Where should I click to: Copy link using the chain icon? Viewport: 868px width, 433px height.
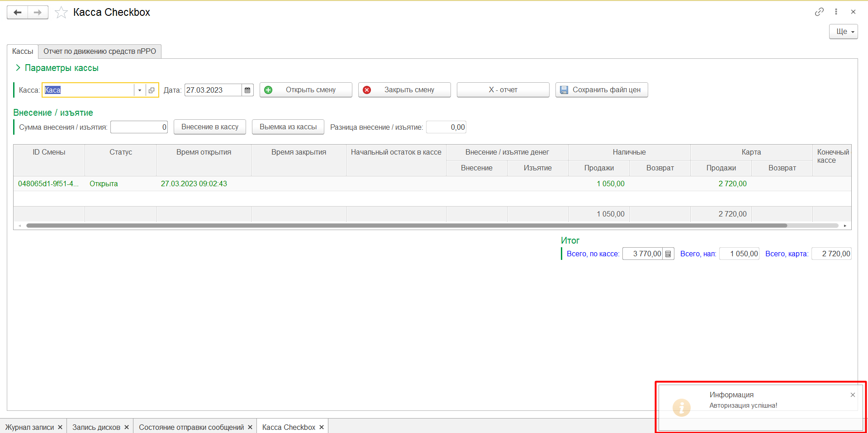[x=819, y=12]
